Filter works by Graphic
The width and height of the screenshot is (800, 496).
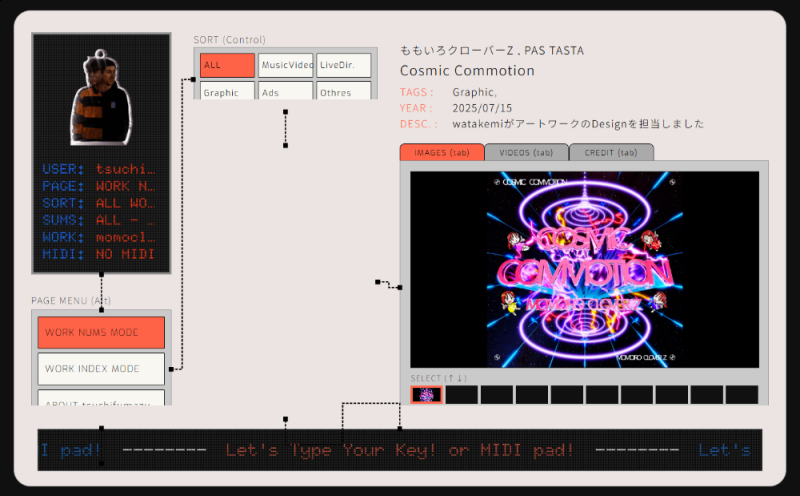tap(227, 90)
